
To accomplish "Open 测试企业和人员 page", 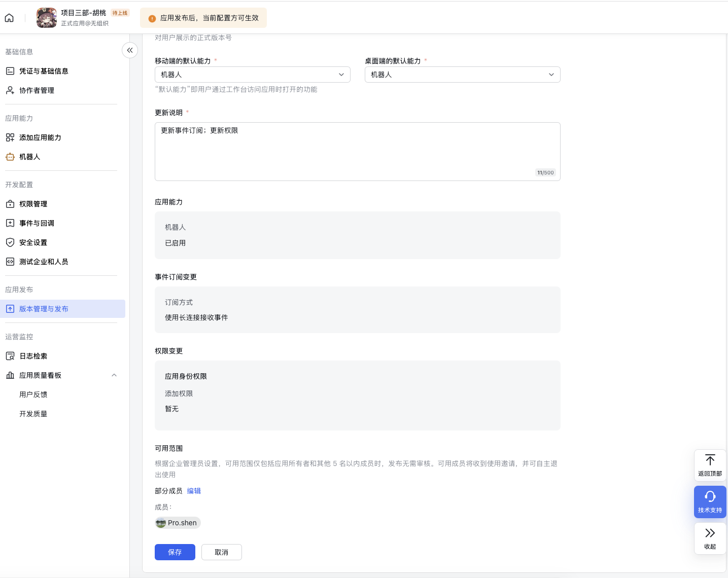I will [44, 262].
